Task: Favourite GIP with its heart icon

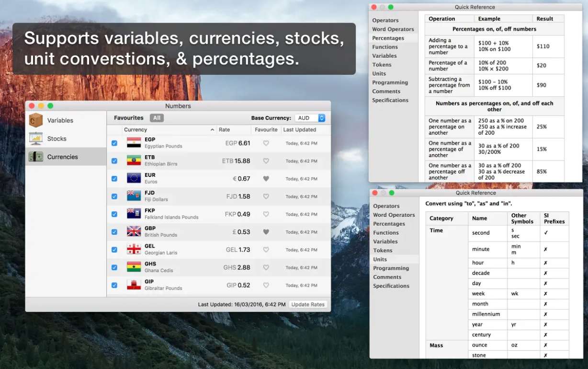Action: (x=266, y=285)
